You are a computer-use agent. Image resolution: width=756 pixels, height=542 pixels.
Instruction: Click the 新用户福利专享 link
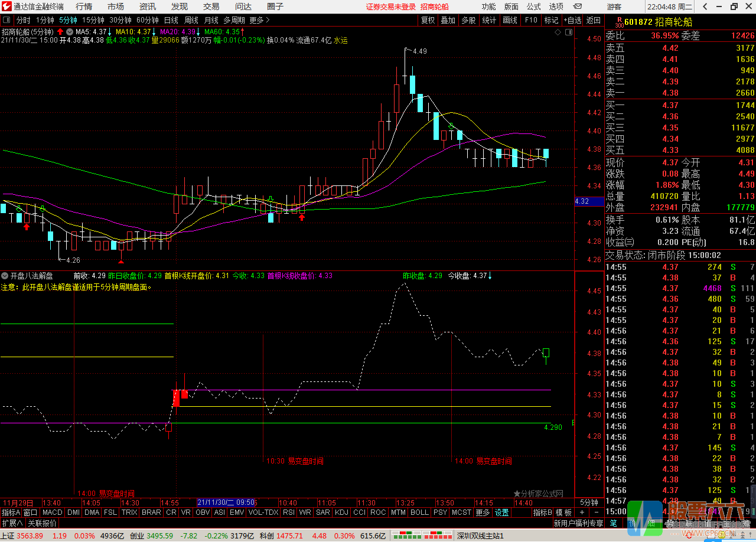(x=578, y=523)
